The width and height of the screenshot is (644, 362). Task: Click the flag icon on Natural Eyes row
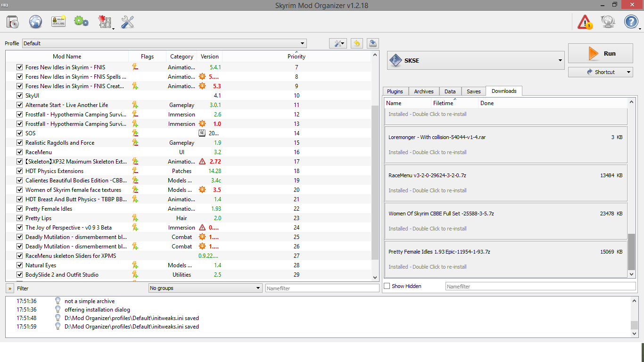(135, 265)
